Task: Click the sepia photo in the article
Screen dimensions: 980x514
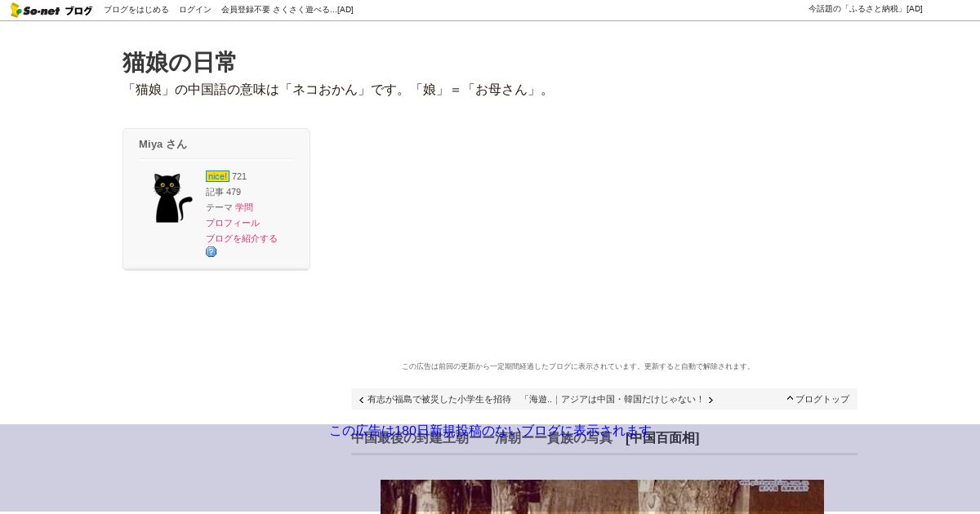Action: pyautogui.click(x=602, y=496)
